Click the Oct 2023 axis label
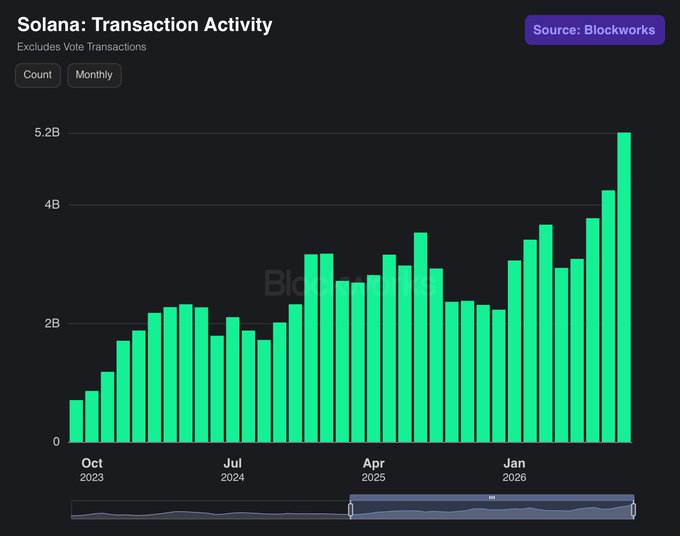Image resolution: width=680 pixels, height=536 pixels. (92, 470)
